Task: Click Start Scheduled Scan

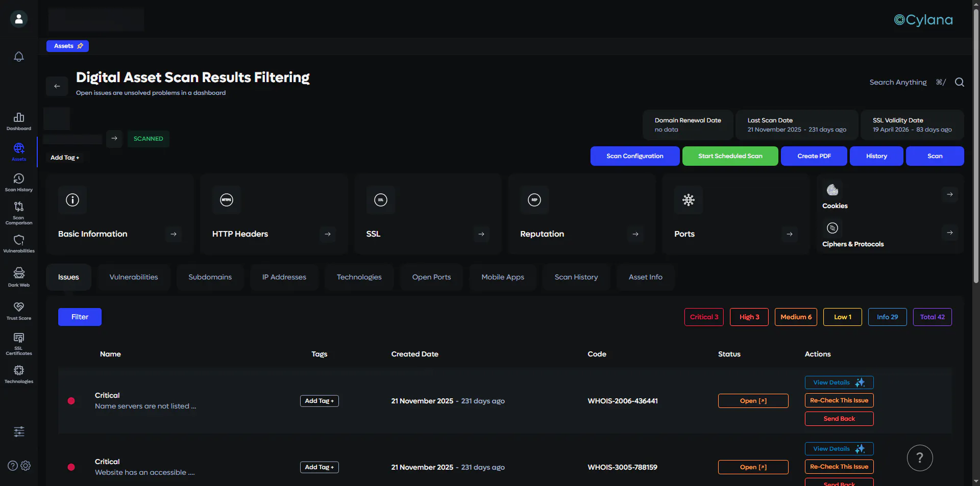Action: 730,156
